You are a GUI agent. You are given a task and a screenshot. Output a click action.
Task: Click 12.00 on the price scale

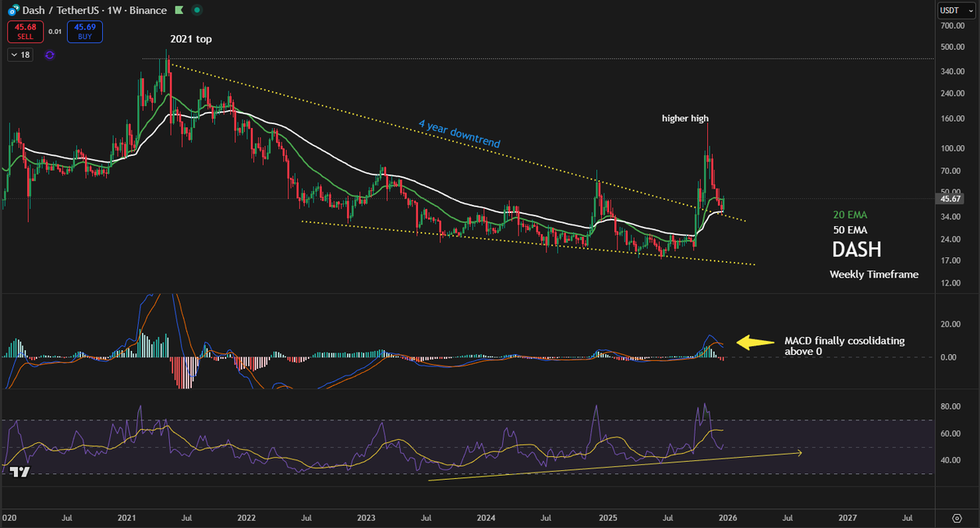tap(951, 283)
